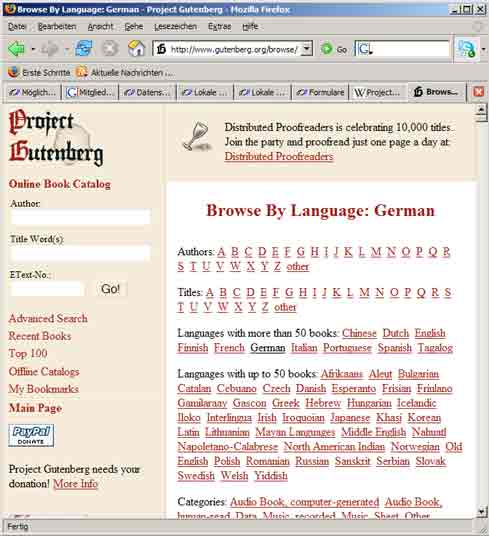This screenshot has width=489, height=536.
Task: Switch to the Formulare tab
Action: (320, 92)
